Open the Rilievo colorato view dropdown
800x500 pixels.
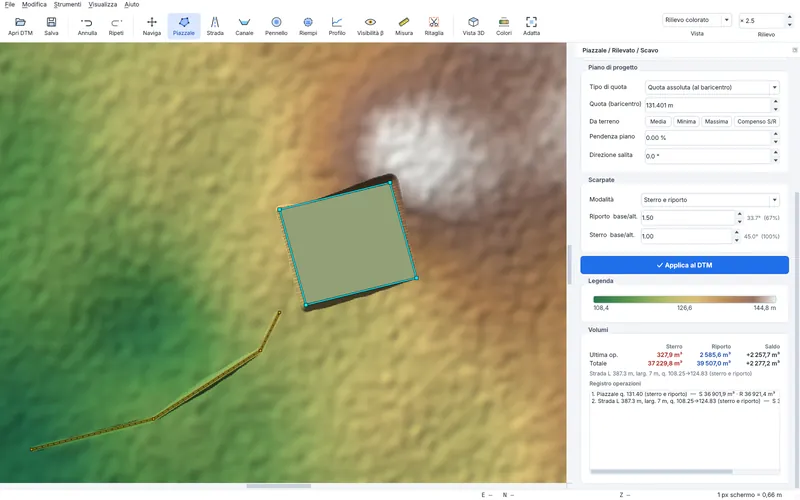tap(697, 20)
